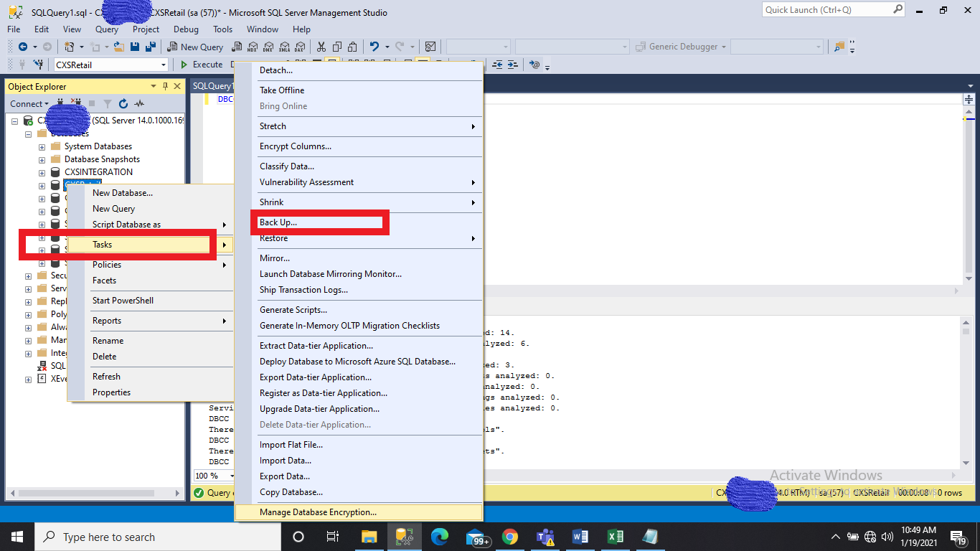Click the Navigate Backward arrow icon

23,47
